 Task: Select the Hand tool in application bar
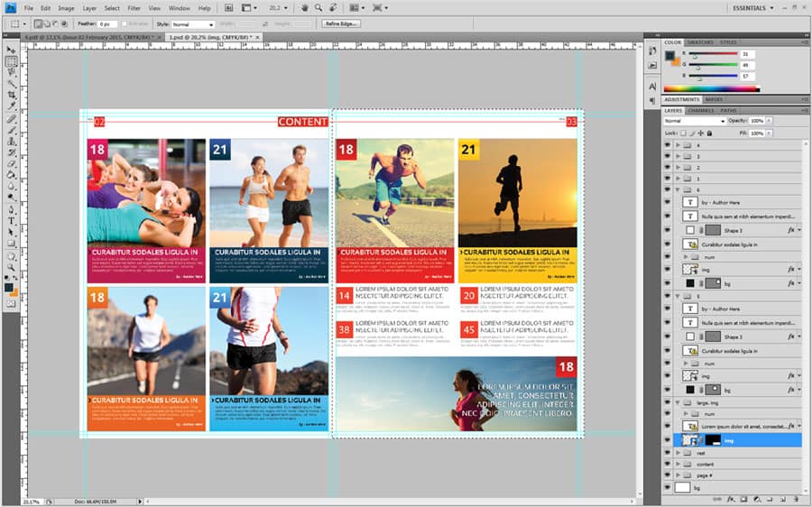(305, 8)
